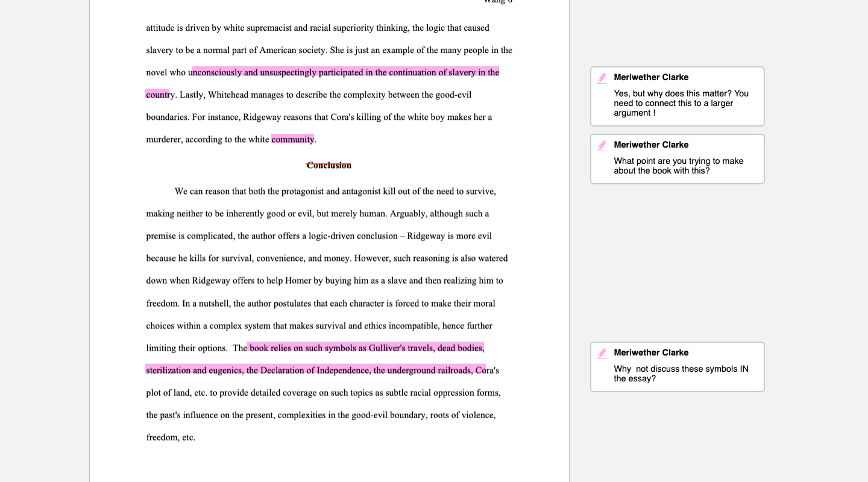The height and width of the screenshot is (482, 868).
Task: Click the line starting 'down when Ridgeway offers to help Homer'
Action: tap(324, 280)
